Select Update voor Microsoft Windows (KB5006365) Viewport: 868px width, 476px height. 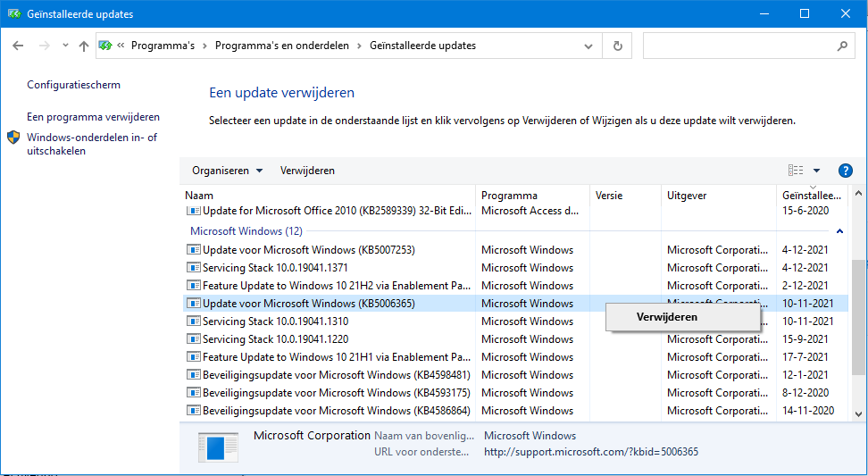point(515,304)
